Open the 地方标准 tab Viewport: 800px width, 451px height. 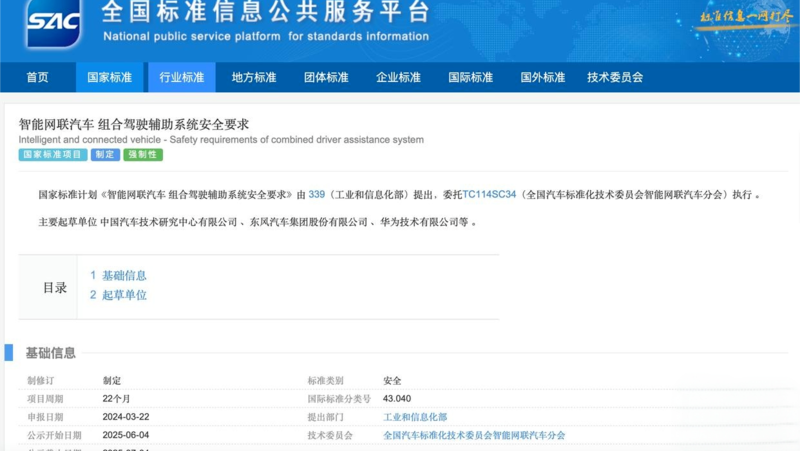[x=254, y=78]
